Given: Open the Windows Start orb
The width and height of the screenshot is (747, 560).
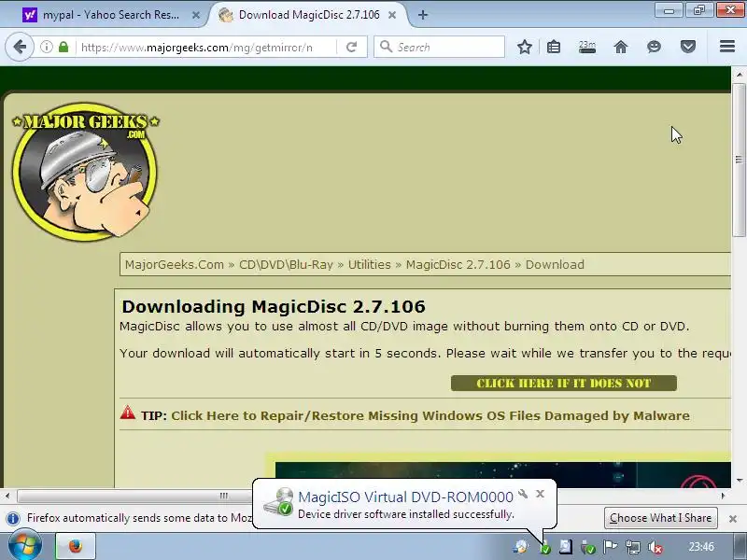Looking at the screenshot, I should (x=25, y=546).
